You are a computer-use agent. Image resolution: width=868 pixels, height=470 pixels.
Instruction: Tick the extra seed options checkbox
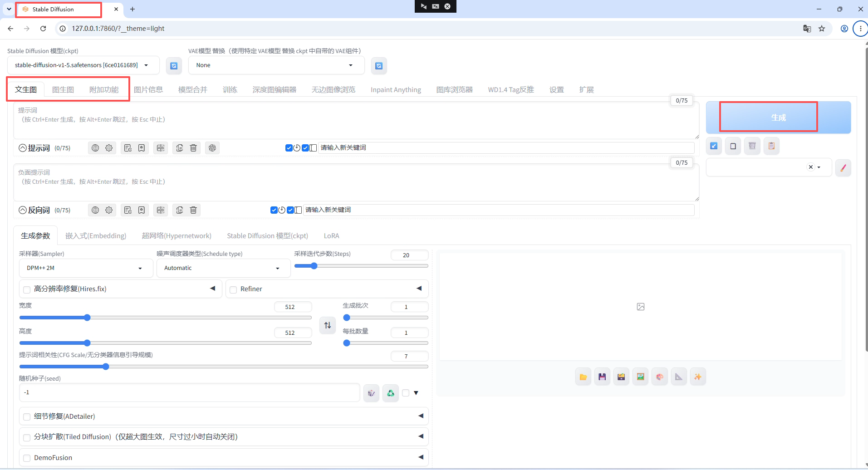[406, 393]
